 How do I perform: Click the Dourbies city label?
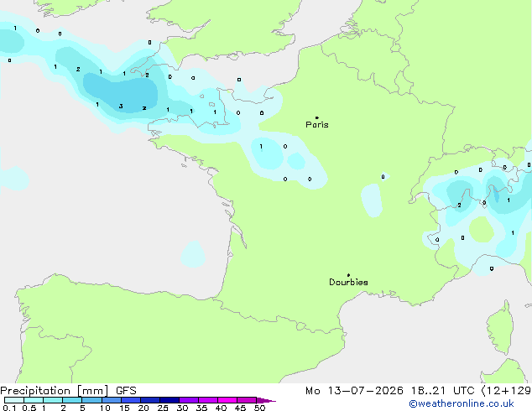click(348, 282)
